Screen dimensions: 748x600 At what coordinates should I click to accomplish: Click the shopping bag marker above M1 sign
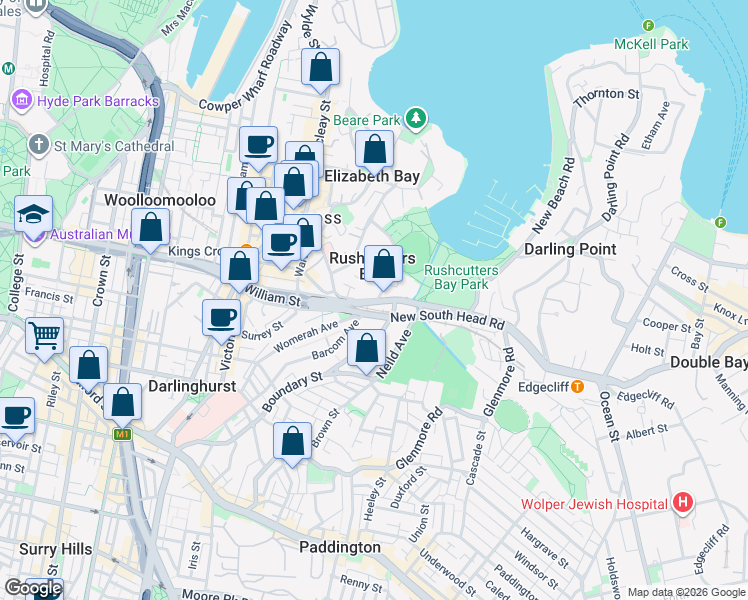click(x=123, y=403)
